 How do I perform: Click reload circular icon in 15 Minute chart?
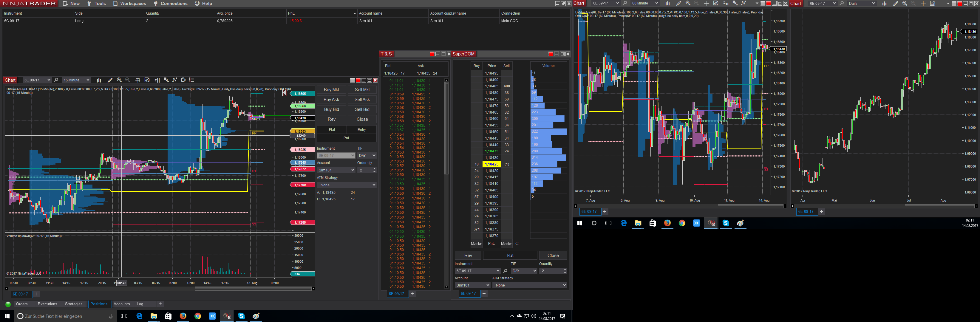183,80
